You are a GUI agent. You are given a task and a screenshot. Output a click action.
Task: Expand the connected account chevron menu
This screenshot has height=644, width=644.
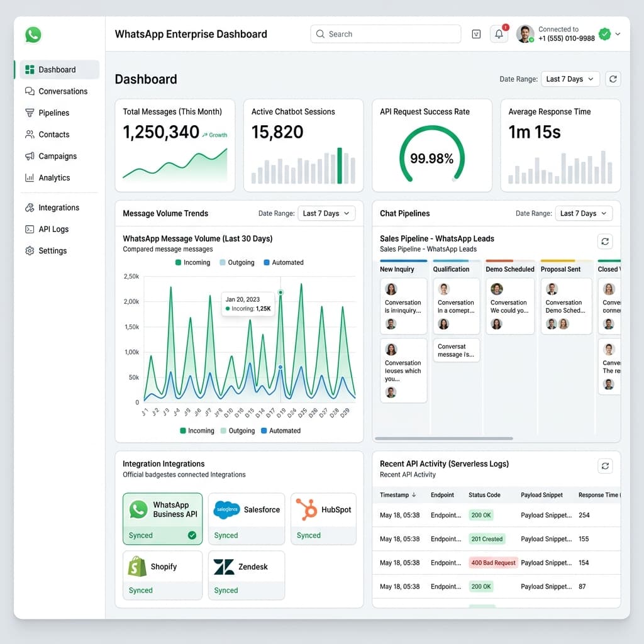pos(618,34)
